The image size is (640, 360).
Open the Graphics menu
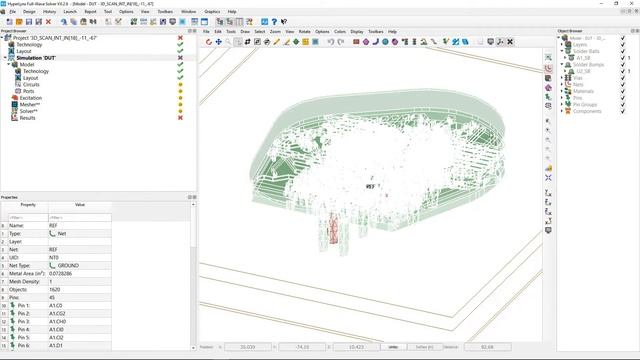coord(212,12)
